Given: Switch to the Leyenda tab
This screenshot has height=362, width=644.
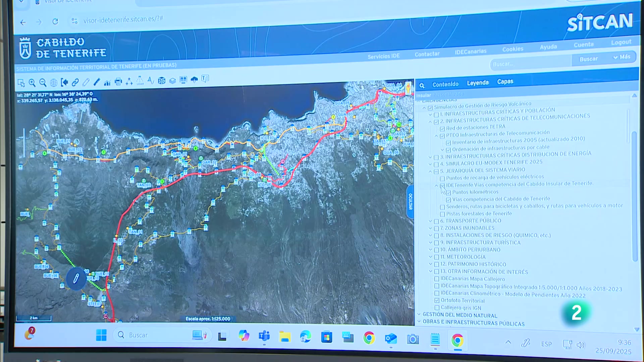Looking at the screenshot, I should [478, 83].
